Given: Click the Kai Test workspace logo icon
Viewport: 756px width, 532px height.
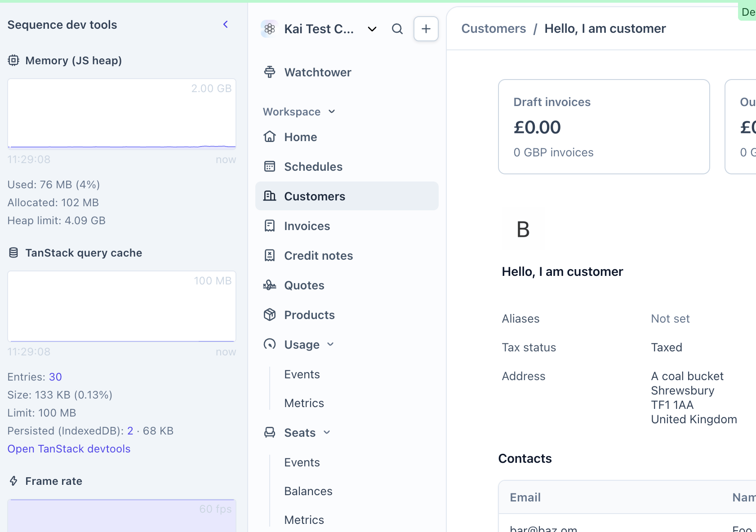Looking at the screenshot, I should 270,29.
